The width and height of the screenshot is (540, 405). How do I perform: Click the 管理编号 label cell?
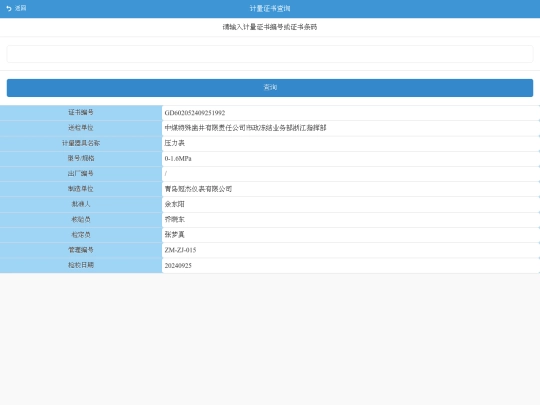pyautogui.click(x=81, y=250)
